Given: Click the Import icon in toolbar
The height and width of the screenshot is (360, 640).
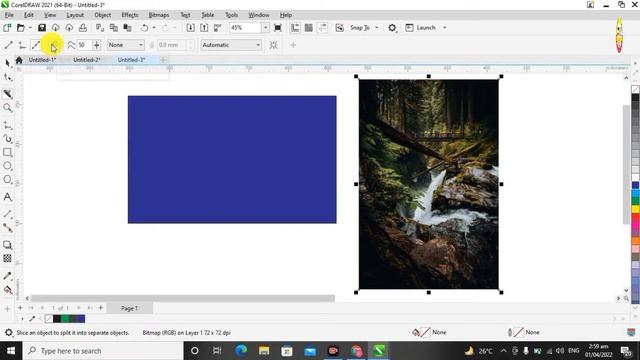Looking at the screenshot, I should (x=190, y=28).
